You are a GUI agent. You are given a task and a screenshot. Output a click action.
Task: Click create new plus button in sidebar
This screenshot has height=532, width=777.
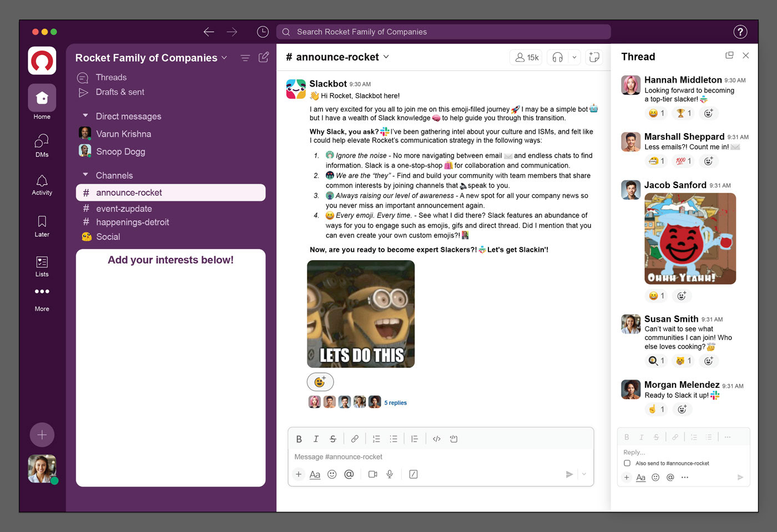[42, 435]
